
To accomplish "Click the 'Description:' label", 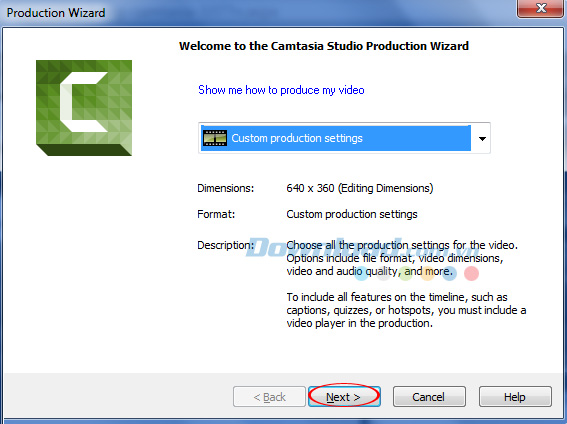I will [x=226, y=245].
